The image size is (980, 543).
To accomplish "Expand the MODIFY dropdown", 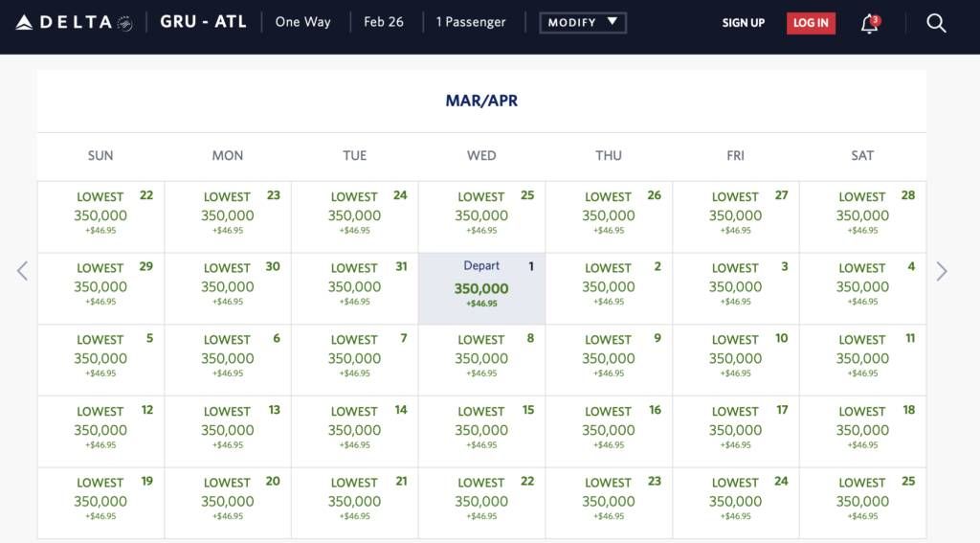I will (x=583, y=23).
